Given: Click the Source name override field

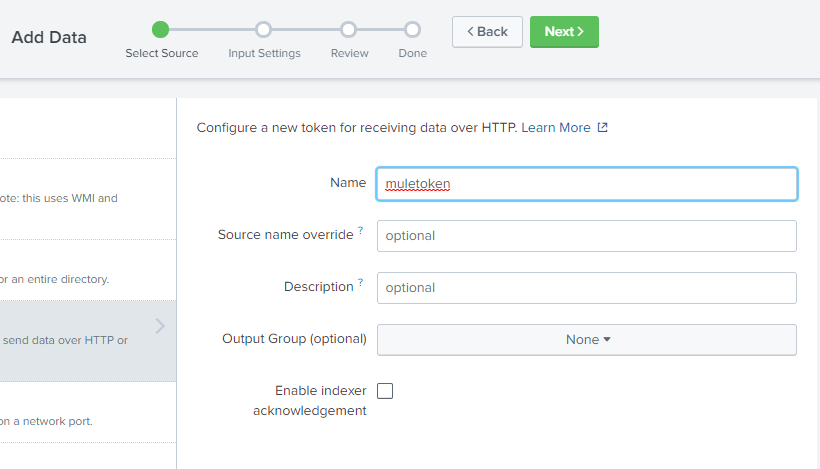Looking at the screenshot, I should click(x=586, y=236).
